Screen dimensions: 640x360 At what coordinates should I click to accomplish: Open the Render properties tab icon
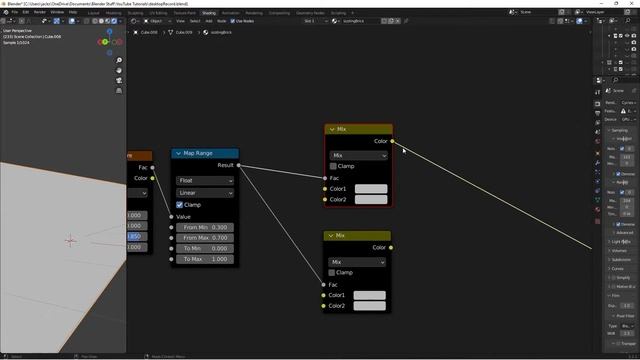(x=598, y=104)
